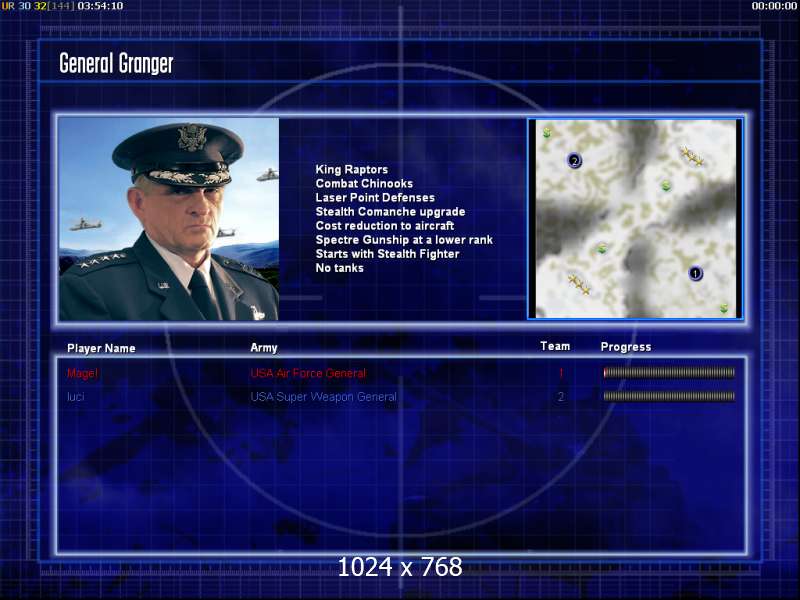
Task: Click player 2 start marker on minimap
Action: coord(574,161)
